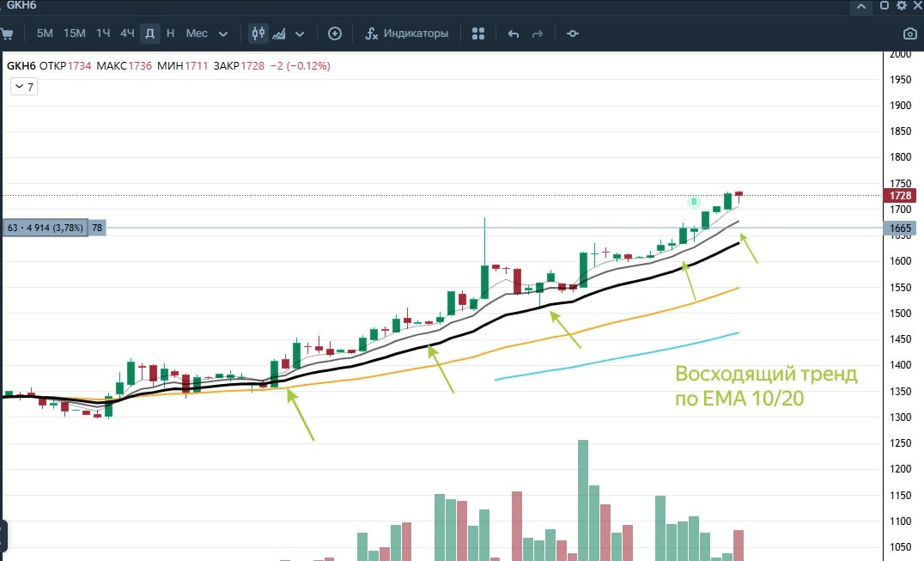Undo the last chart action
The width and height of the screenshot is (924, 561).
click(x=514, y=34)
